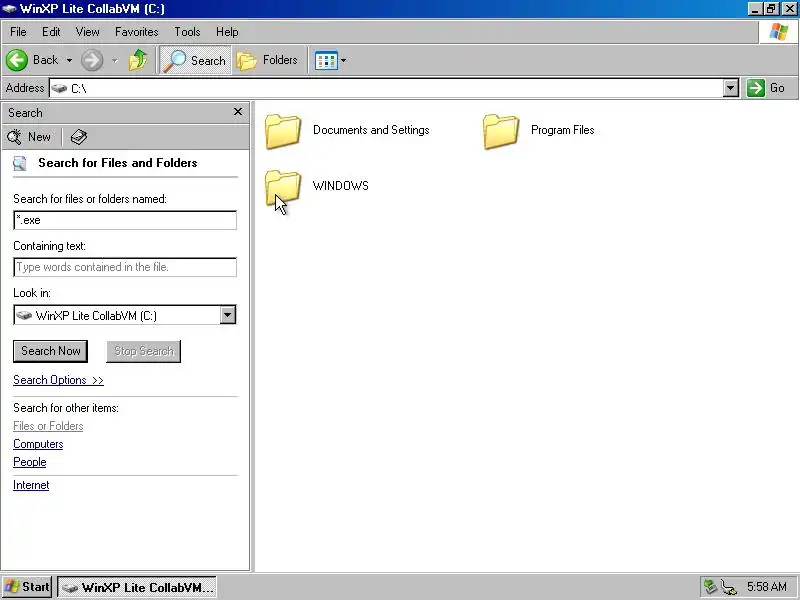Viewport: 800px width, 600px height.
Task: Click the network connection tray icon
Action: click(729, 587)
